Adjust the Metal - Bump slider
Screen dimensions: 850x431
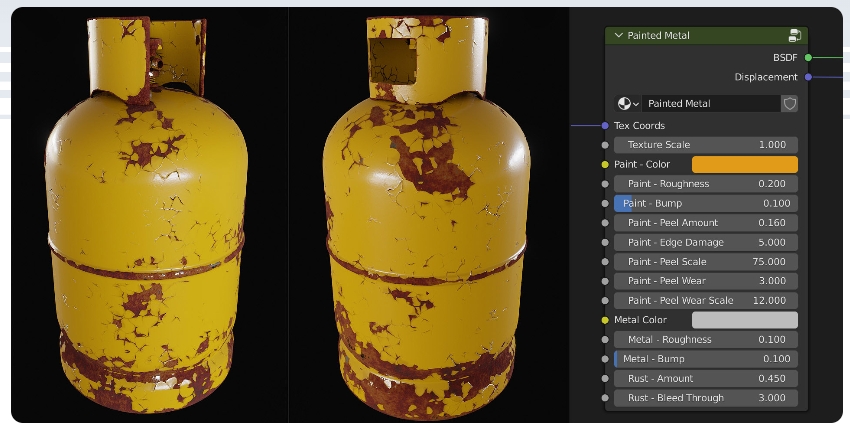(x=706, y=359)
